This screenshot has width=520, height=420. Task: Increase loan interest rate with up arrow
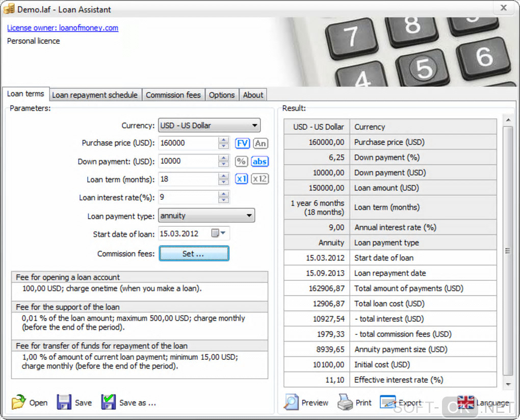click(x=224, y=194)
